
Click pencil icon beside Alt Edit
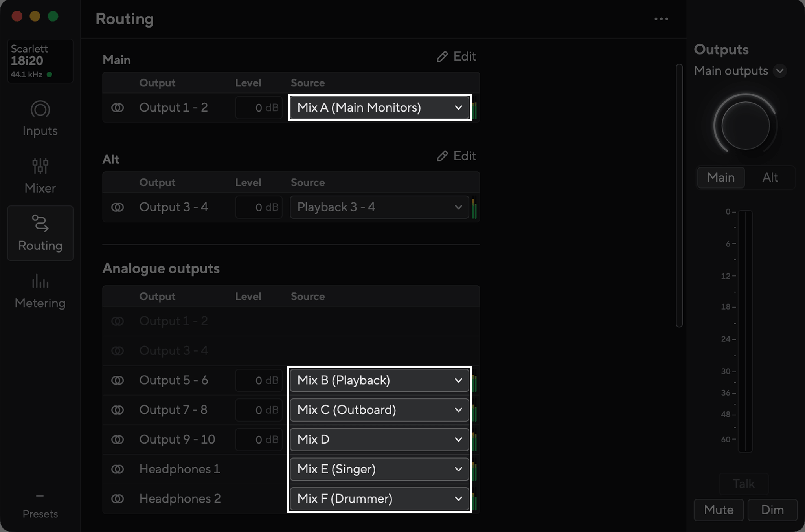click(x=442, y=156)
